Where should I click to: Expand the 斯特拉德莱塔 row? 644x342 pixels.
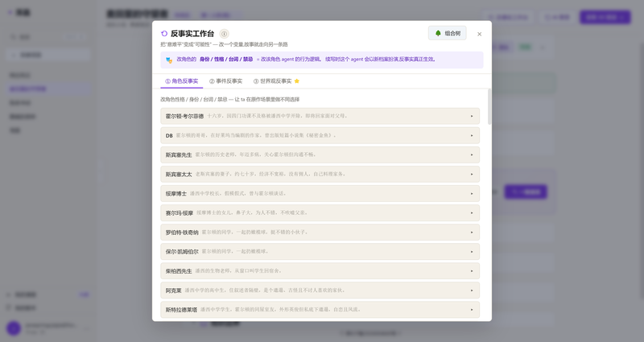point(320,310)
